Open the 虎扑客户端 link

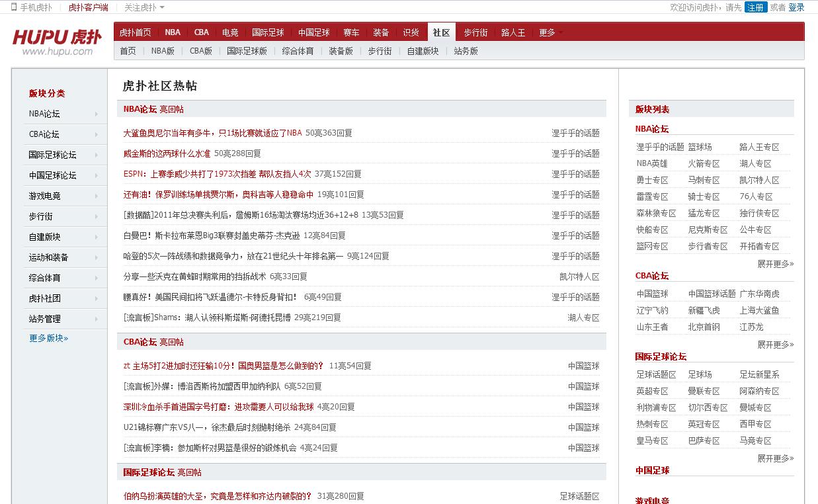88,7
